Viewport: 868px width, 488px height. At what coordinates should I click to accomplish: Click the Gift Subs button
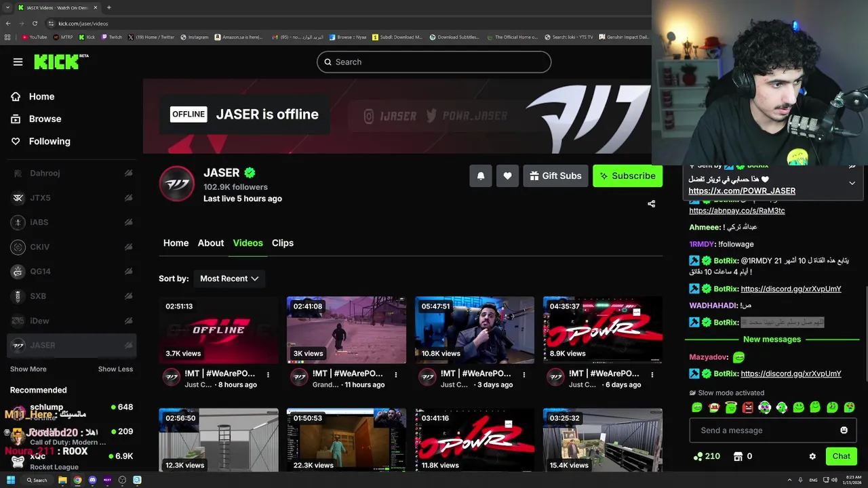coord(555,176)
